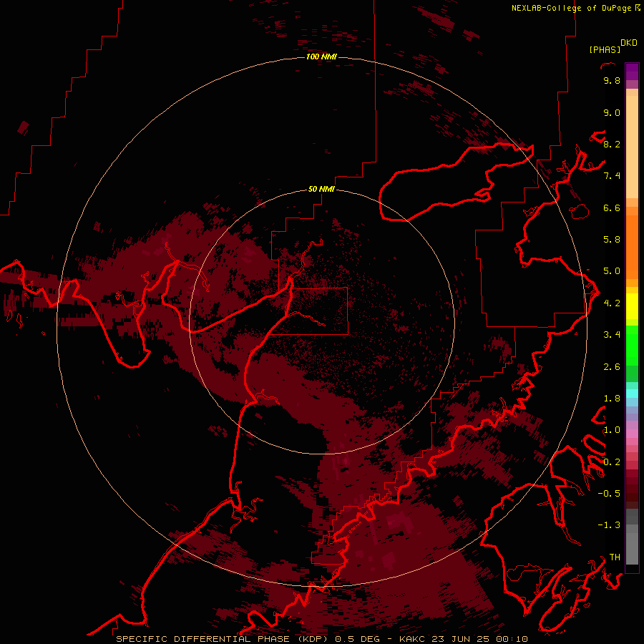
Task: Click the SPECIFIC DIFFERENTIAL PHASE caption words
Action: pos(203,639)
